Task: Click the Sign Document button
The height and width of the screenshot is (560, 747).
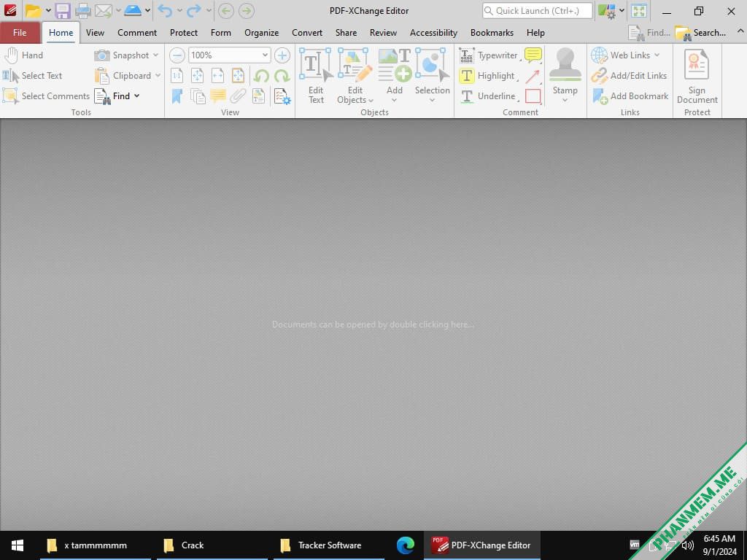Action: click(x=697, y=76)
